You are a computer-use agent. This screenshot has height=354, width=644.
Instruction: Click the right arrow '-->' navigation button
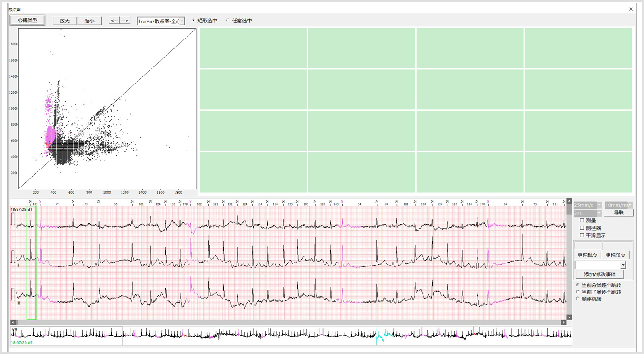pyautogui.click(x=125, y=21)
